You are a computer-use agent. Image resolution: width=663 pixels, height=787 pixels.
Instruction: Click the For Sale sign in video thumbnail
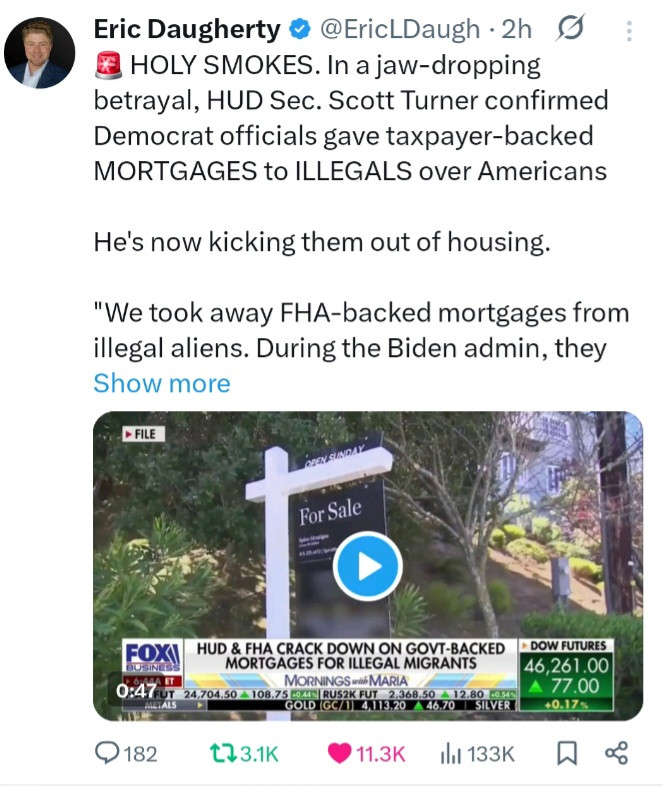coord(330,512)
